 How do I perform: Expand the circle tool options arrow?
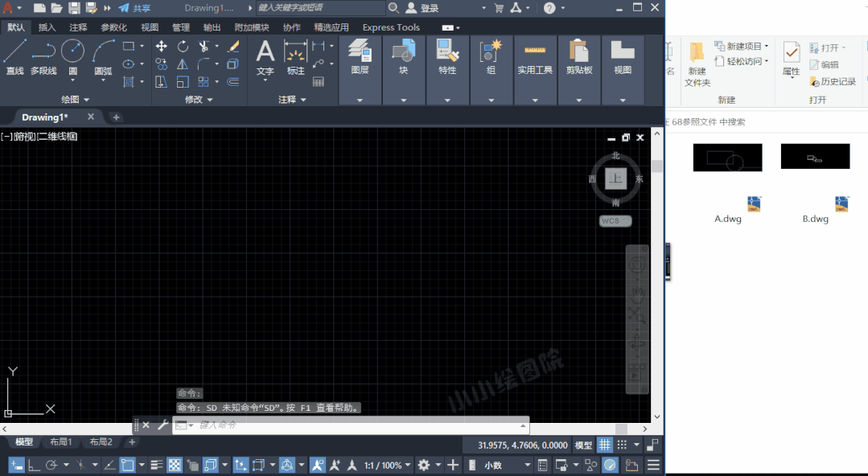(x=72, y=80)
